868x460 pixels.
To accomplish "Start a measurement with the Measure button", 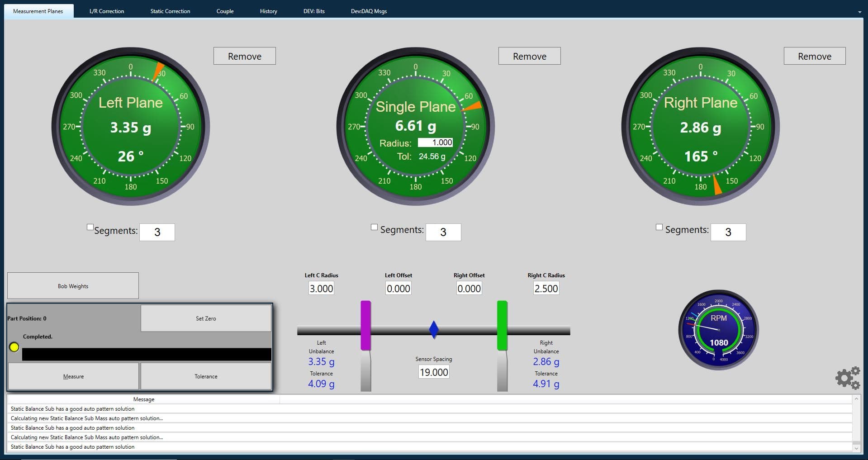I will [73, 376].
